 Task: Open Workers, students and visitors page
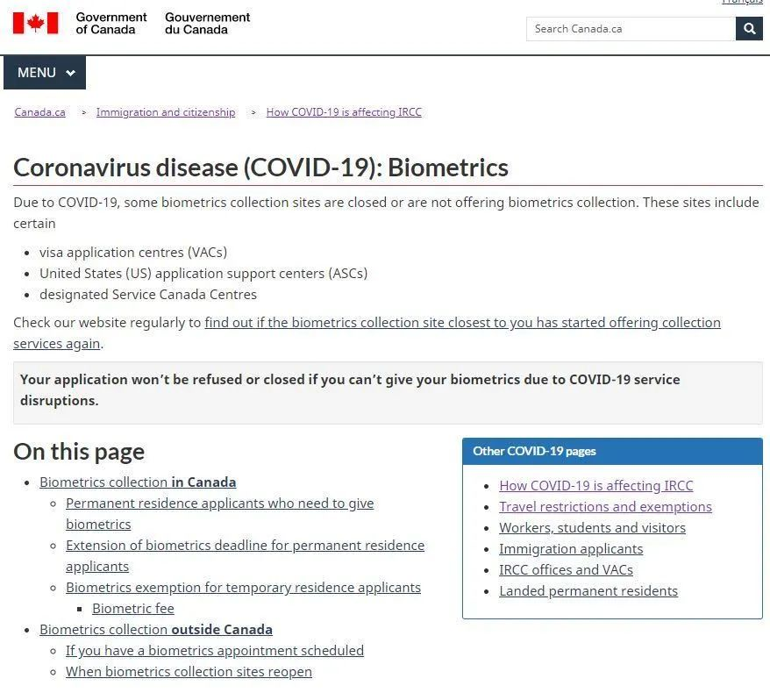(x=592, y=528)
